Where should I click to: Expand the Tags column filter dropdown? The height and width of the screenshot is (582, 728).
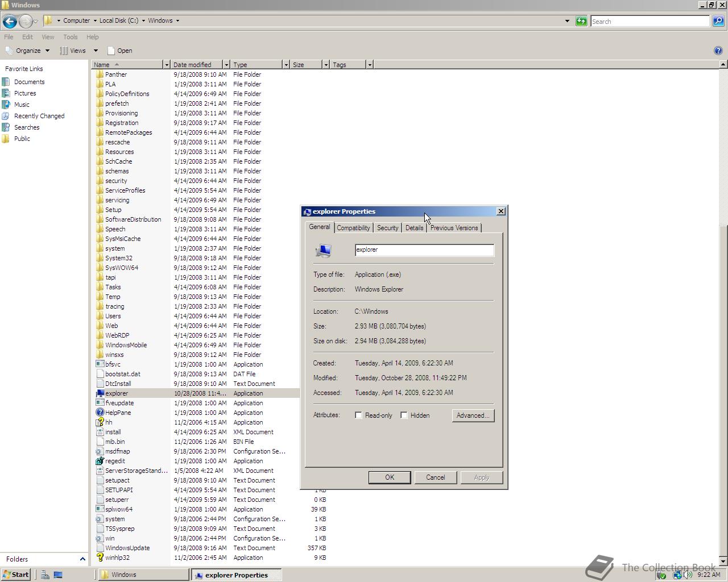(x=369, y=65)
